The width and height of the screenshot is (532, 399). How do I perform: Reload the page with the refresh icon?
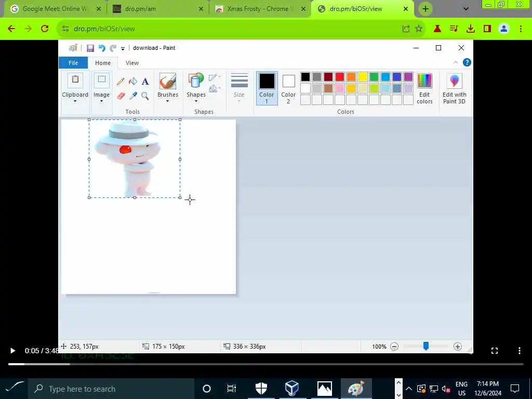pos(45,29)
